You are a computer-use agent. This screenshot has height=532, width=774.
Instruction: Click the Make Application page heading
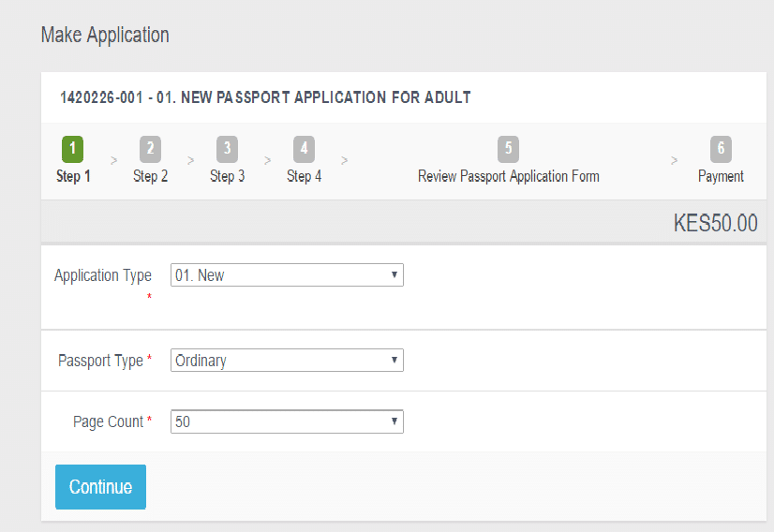click(105, 36)
